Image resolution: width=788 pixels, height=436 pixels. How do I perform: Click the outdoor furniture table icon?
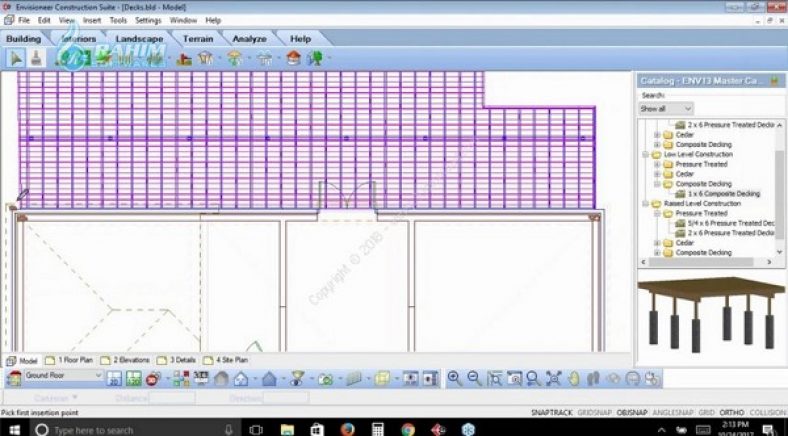(x=264, y=59)
